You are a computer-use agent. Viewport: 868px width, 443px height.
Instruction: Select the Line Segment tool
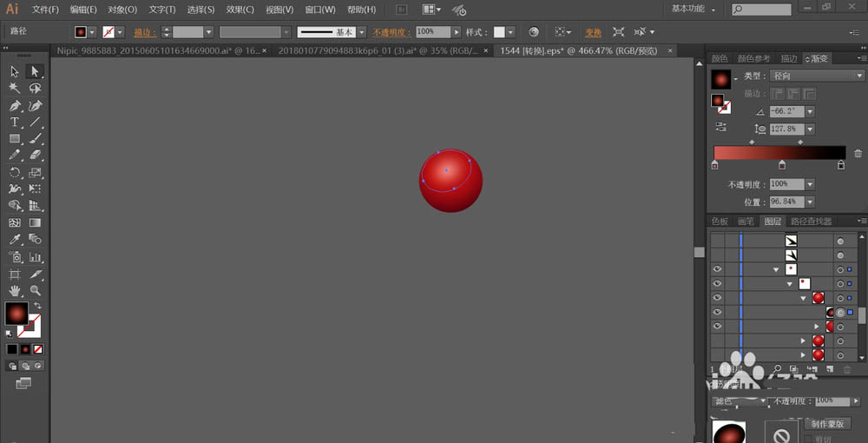click(x=35, y=122)
